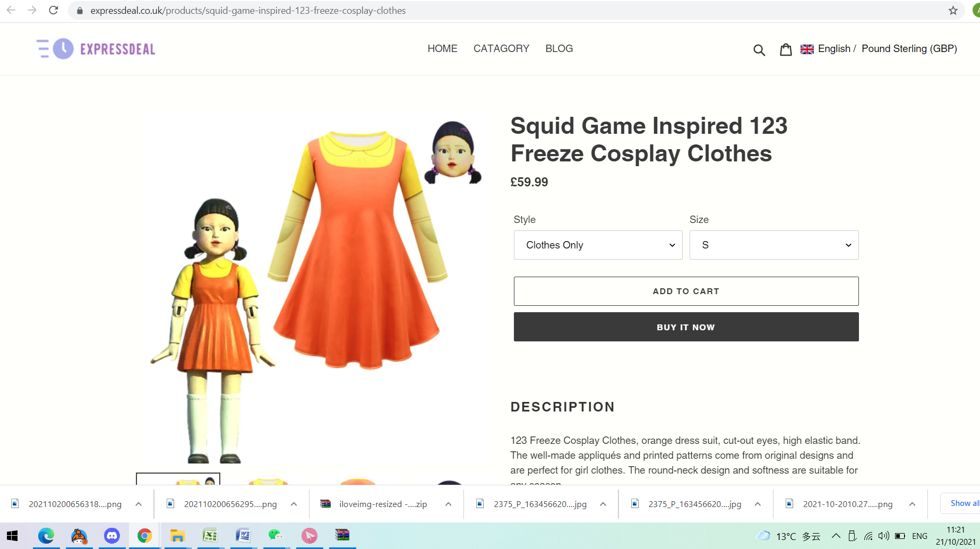Launch Microsoft Edge from the taskbar
The height and width of the screenshot is (549, 980).
pos(46,536)
